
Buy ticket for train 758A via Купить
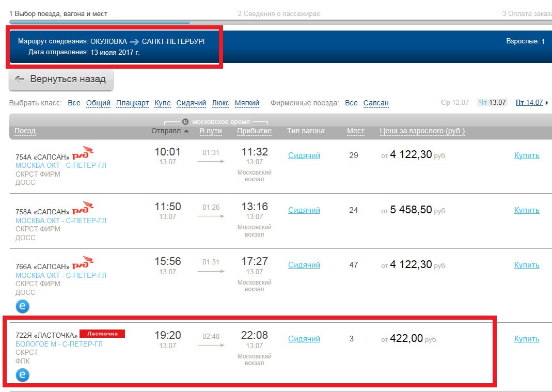[x=527, y=210]
